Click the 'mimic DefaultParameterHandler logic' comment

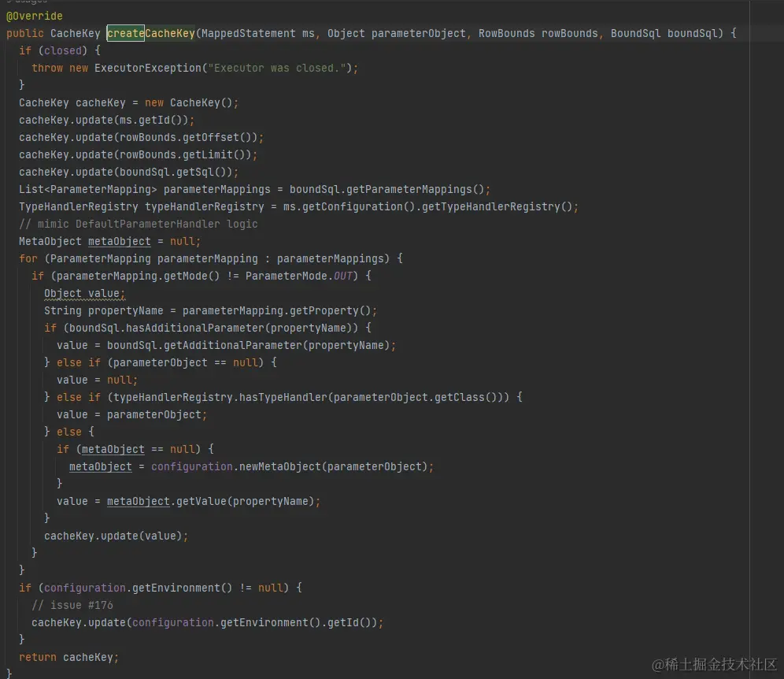point(138,224)
